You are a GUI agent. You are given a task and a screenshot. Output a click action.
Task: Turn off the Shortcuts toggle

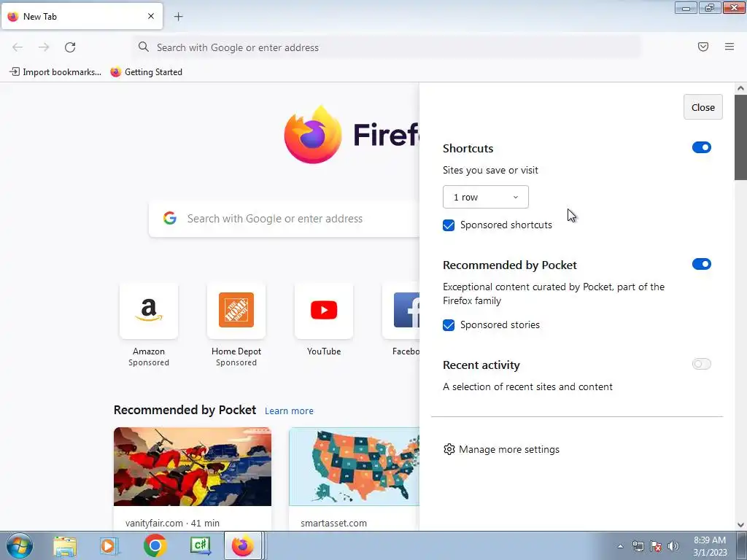[701, 147]
